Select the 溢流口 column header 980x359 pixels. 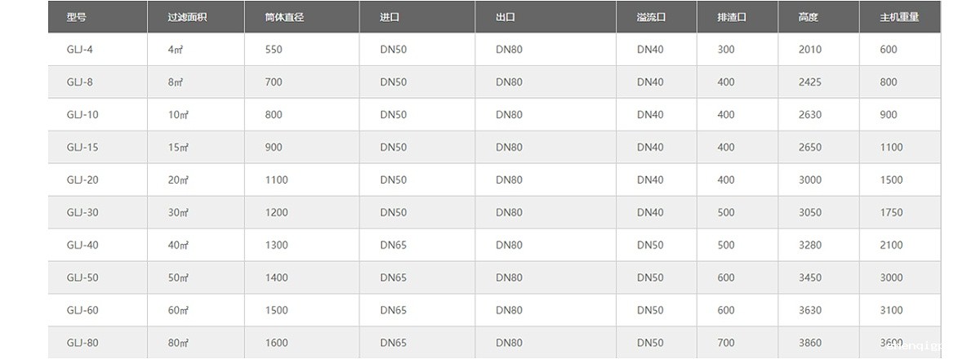[x=652, y=17]
